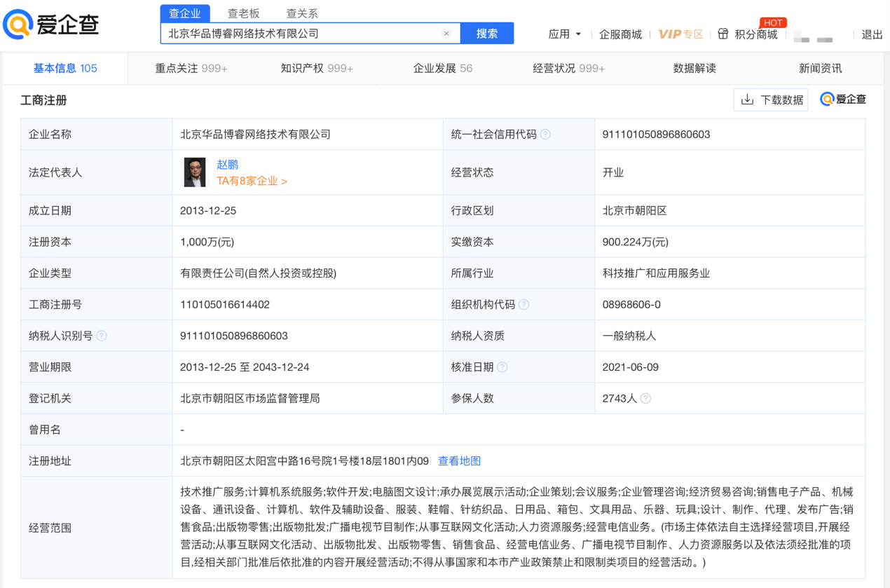Screen dimensions: 890x588
Task: Click the legal representative's photo thumbnail
Action: click(x=194, y=172)
